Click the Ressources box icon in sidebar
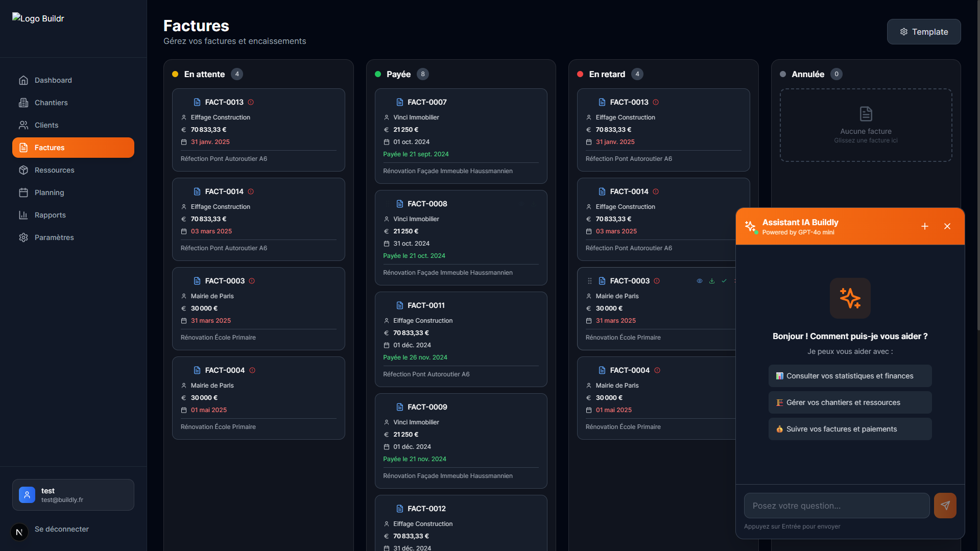This screenshot has width=980, height=551. pos(23,170)
